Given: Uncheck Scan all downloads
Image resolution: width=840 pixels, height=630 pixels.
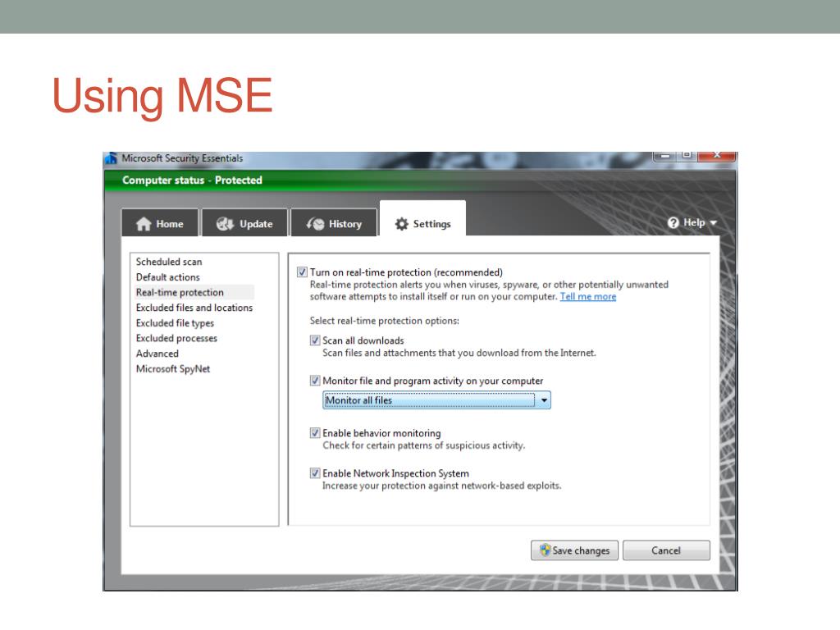Looking at the screenshot, I should (315, 340).
